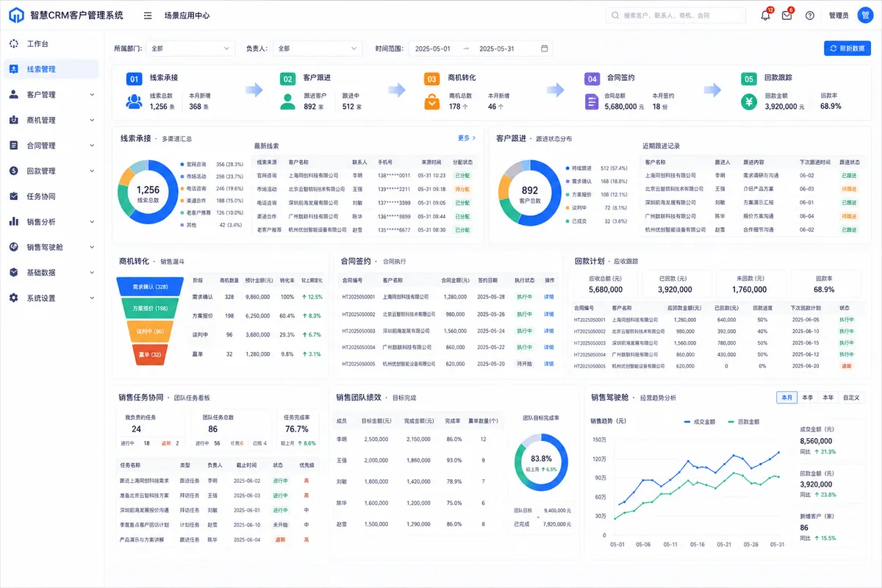Expand 客户管理 in the sidebar
Image resolution: width=882 pixels, height=588 pixels.
pyautogui.click(x=51, y=95)
